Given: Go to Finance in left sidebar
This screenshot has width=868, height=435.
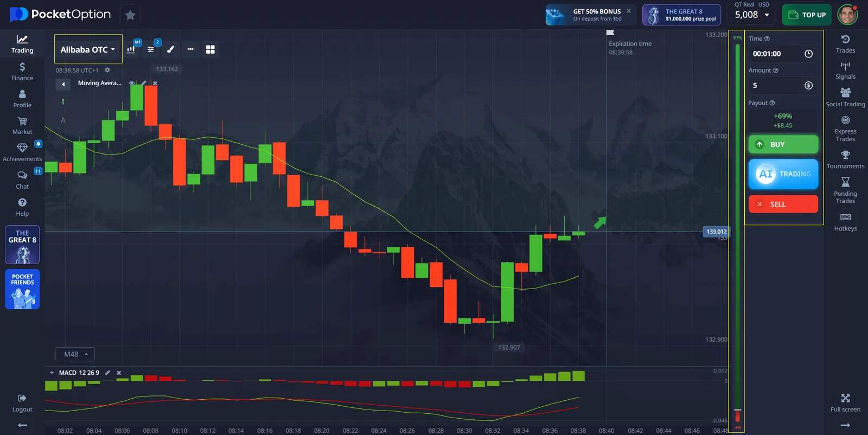Looking at the screenshot, I should pos(22,71).
